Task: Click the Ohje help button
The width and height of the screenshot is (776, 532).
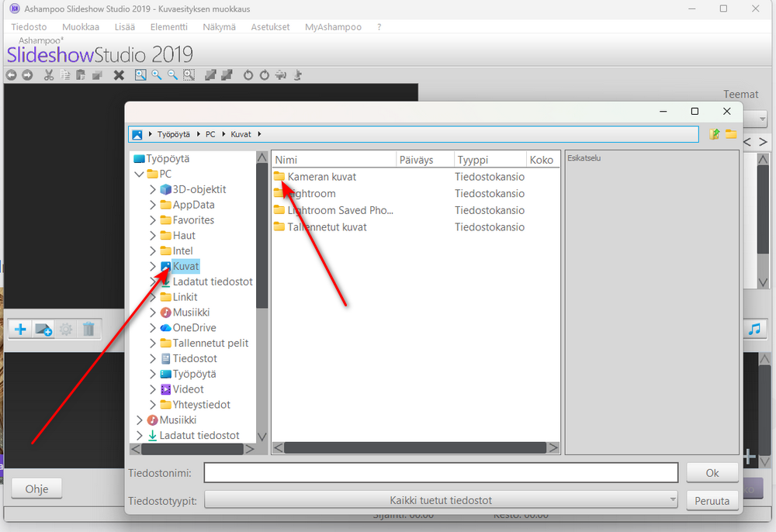Action: pos(36,489)
